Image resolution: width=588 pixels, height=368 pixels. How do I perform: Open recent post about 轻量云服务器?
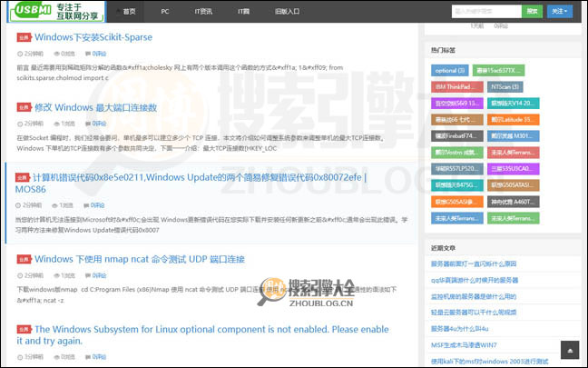tap(474, 313)
